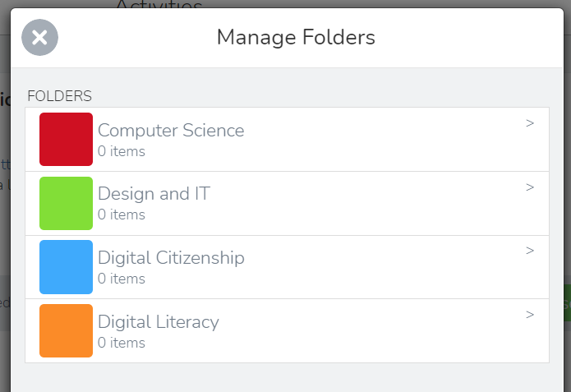Click the item count under Computer Science
Image resolution: width=571 pixels, height=392 pixels.
(122, 151)
